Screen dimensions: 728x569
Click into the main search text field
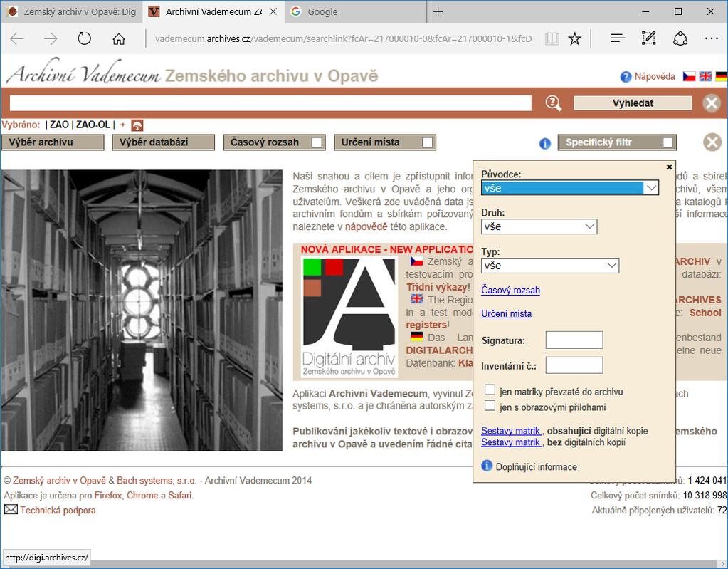coord(270,103)
